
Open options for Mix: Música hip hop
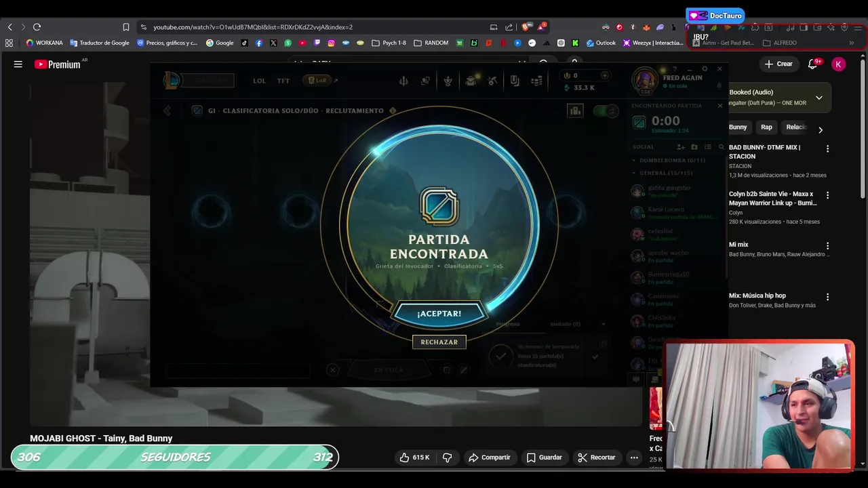tap(827, 297)
